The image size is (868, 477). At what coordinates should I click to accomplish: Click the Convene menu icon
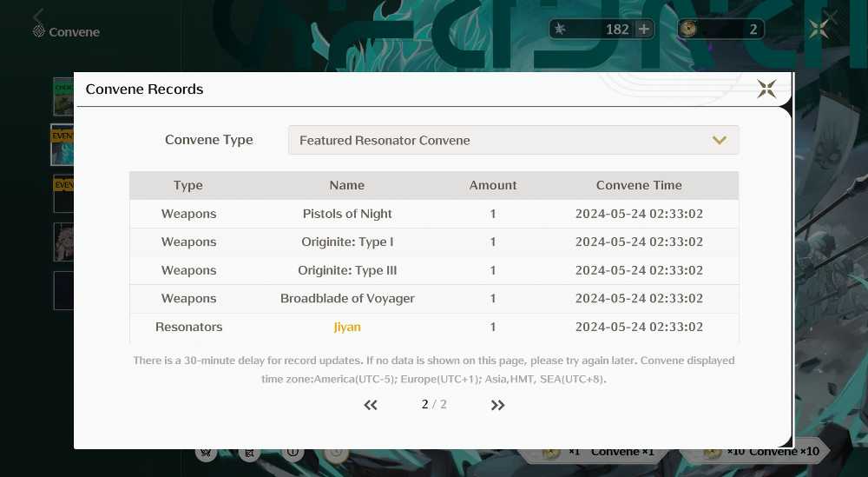pos(38,31)
